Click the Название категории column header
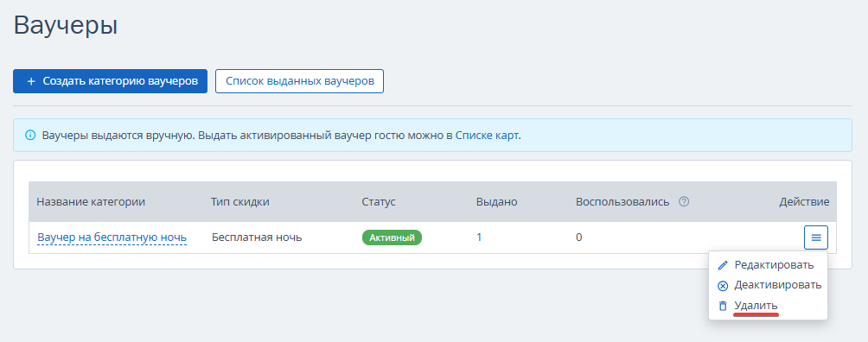The width and height of the screenshot is (868, 342). (x=91, y=202)
